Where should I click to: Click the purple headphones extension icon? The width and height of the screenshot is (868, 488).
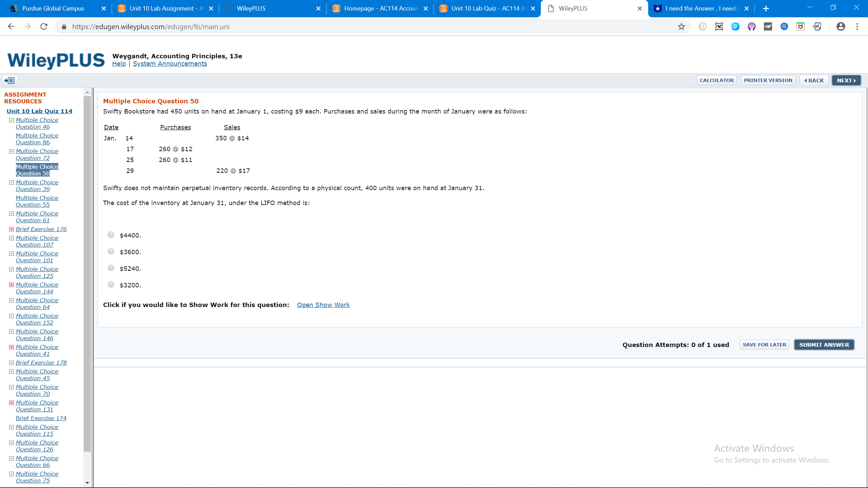coord(752,26)
